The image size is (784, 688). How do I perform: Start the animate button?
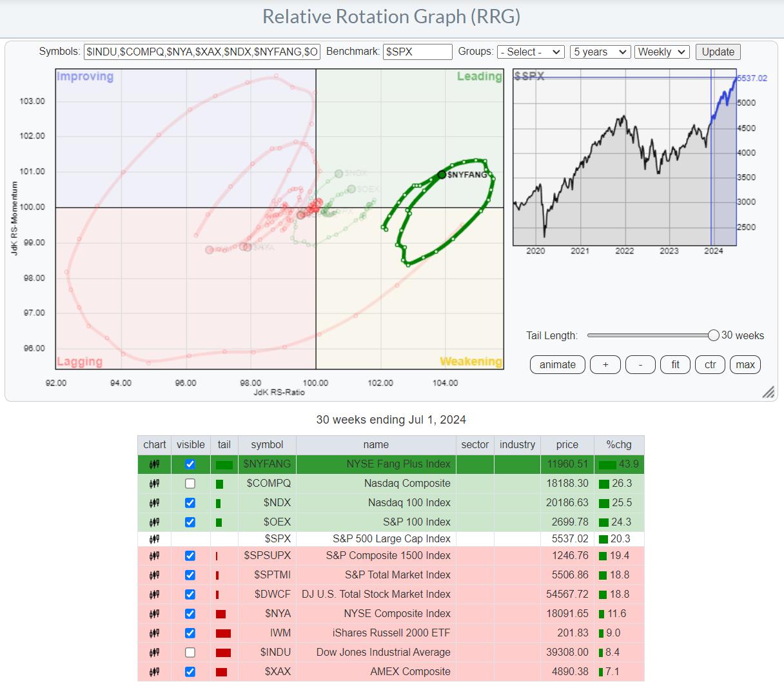(x=557, y=364)
